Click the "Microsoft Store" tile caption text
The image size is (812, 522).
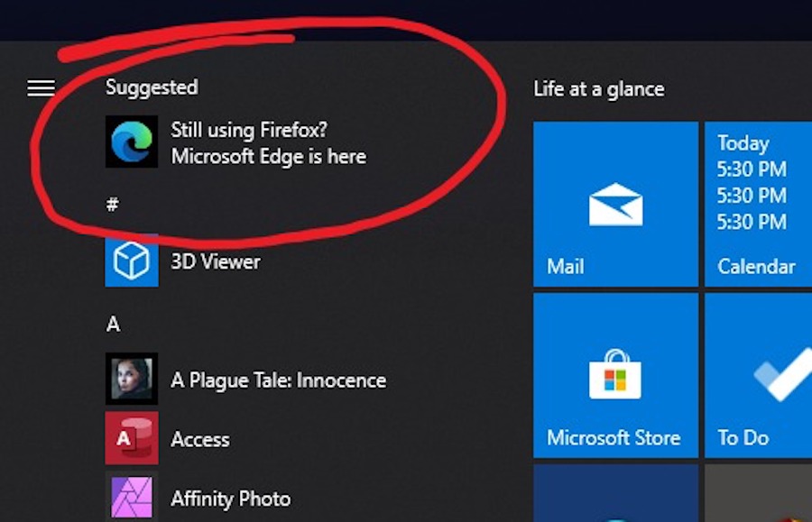pos(614,438)
